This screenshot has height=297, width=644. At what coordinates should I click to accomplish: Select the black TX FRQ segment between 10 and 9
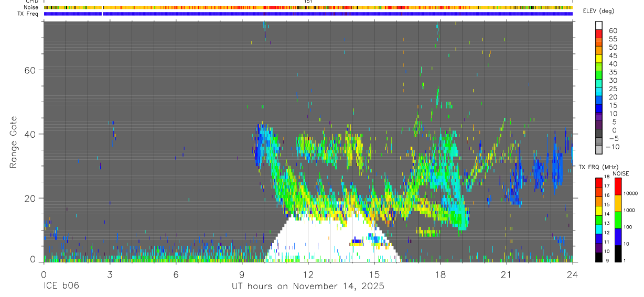point(598,257)
